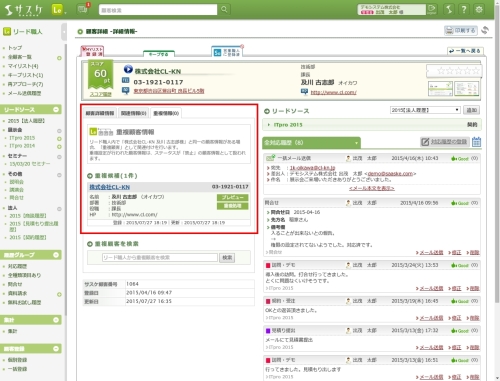Click the help question mark icon
This screenshot has height=381, width=500.
464,9
